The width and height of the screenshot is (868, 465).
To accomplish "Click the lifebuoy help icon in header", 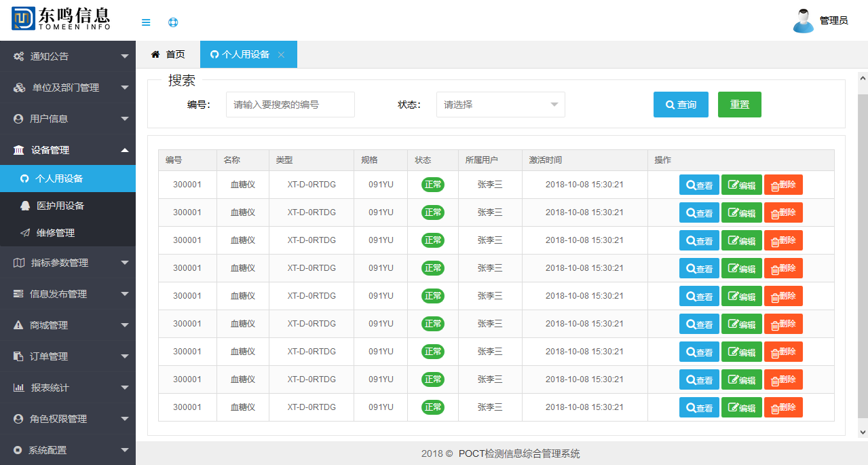I will 173,22.
